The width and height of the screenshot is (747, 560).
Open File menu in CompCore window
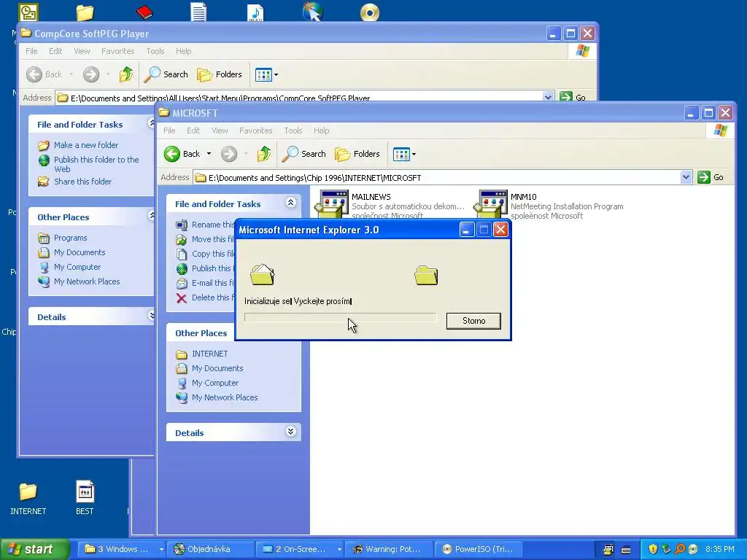pyautogui.click(x=31, y=51)
